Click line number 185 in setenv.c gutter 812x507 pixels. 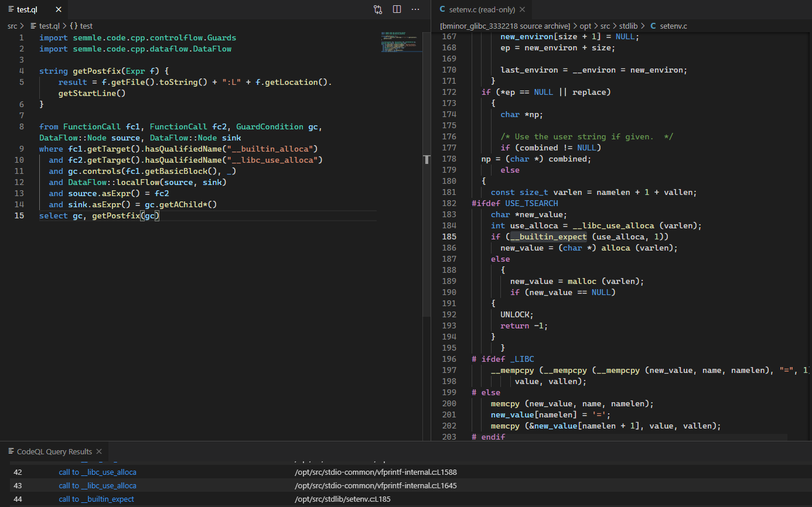[x=449, y=237]
